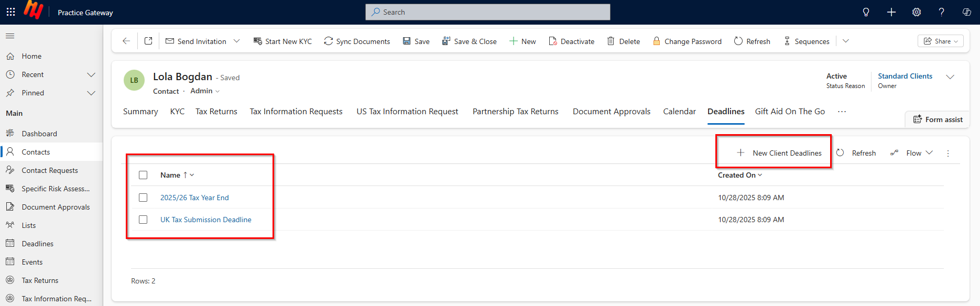Expand the Recent section
Viewport: 980px width, 306px height.
tap(91, 75)
